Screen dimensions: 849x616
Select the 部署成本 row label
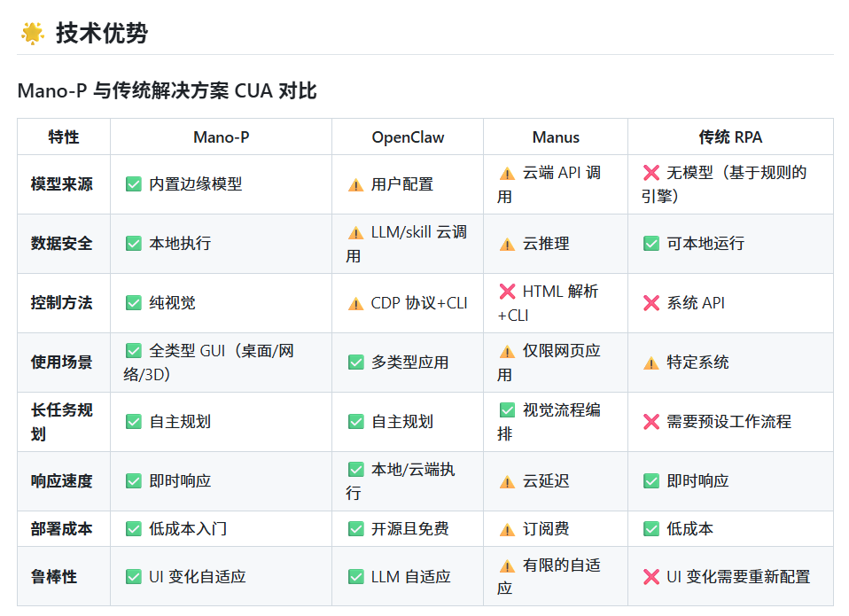point(62,528)
